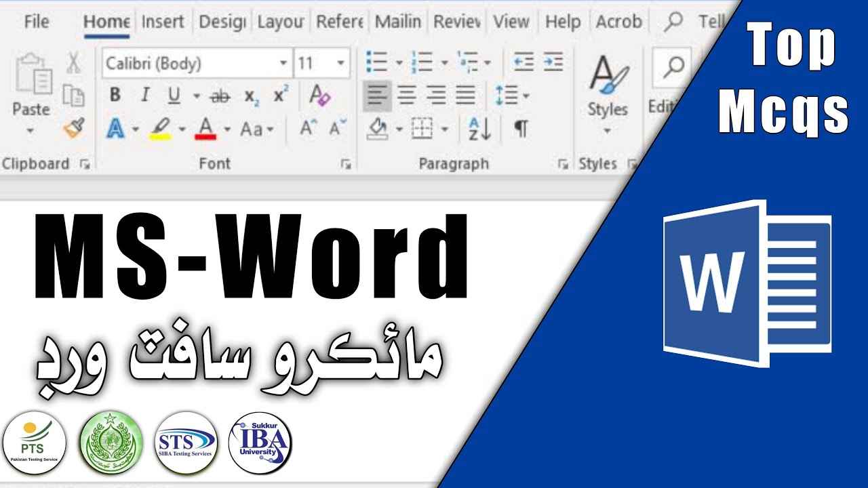Click the Sort A-Z icon
The height and width of the screenshot is (488, 868).
coord(480,128)
